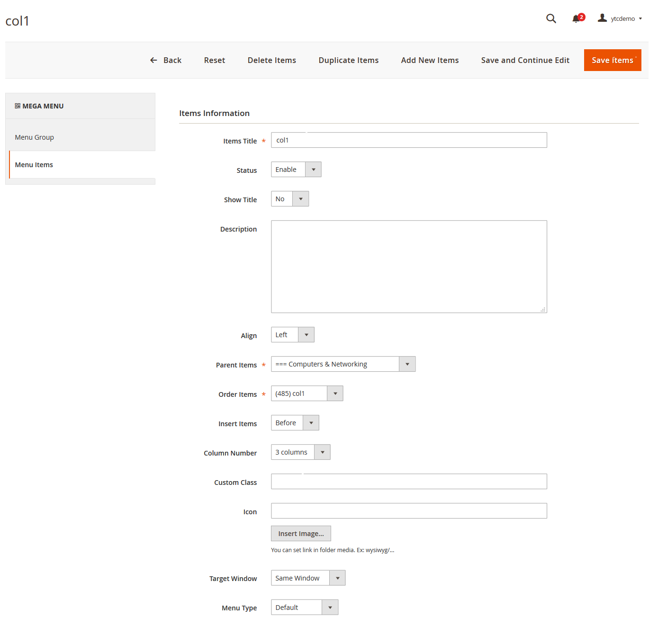This screenshot has width=658, height=644.
Task: Click into the Description text area
Action: click(409, 267)
